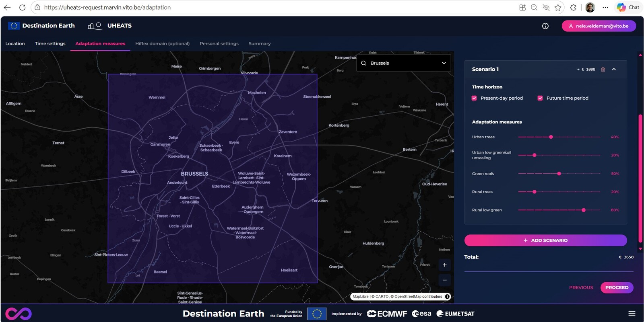Uncheck Future time period checkbox
Image resolution: width=644 pixels, height=322 pixels.
coord(540,98)
